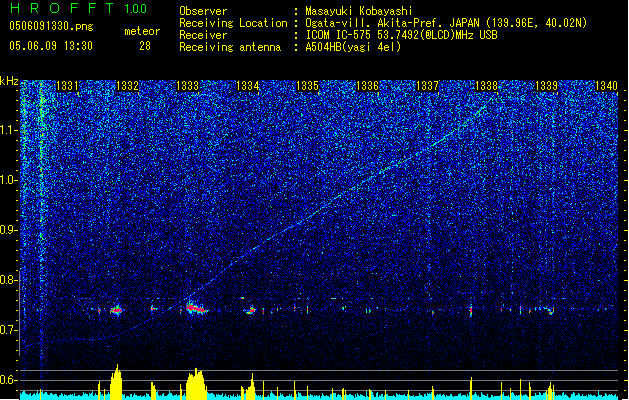The width and height of the screenshot is (629, 400).
Task: Click time marker 1334
Action: point(248,86)
